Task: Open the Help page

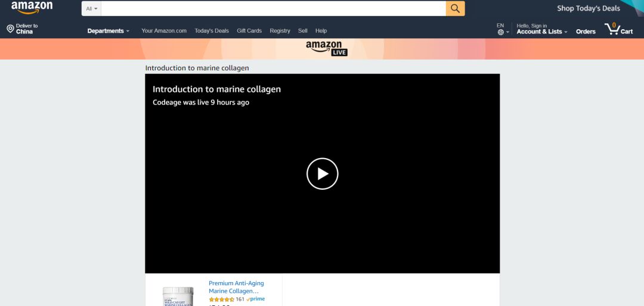Action: (x=321, y=31)
